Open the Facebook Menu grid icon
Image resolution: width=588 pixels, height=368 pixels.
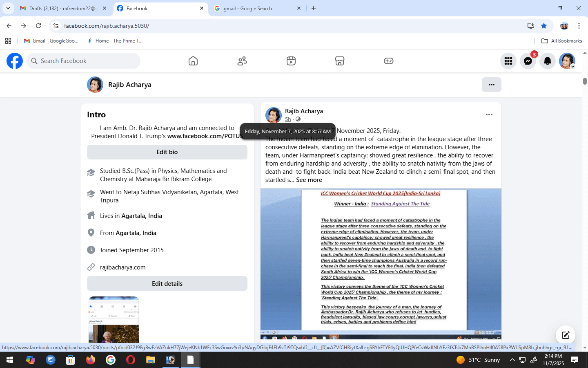point(508,61)
